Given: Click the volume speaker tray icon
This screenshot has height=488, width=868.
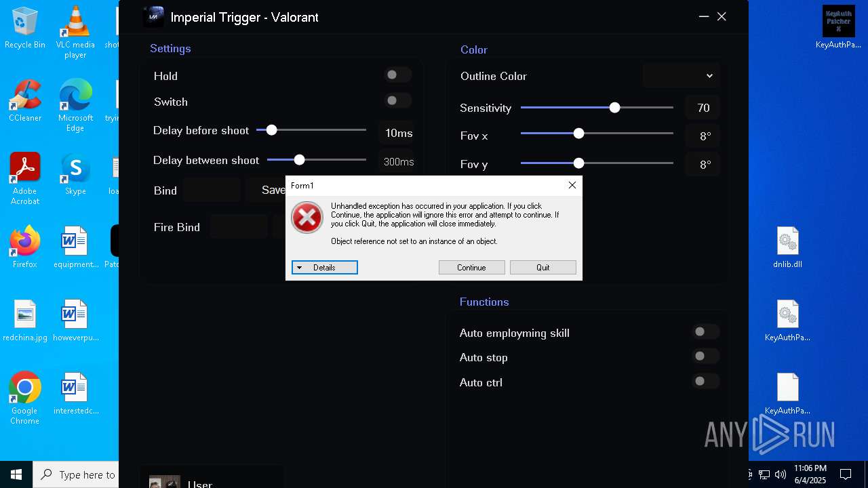Looking at the screenshot, I should (x=781, y=474).
